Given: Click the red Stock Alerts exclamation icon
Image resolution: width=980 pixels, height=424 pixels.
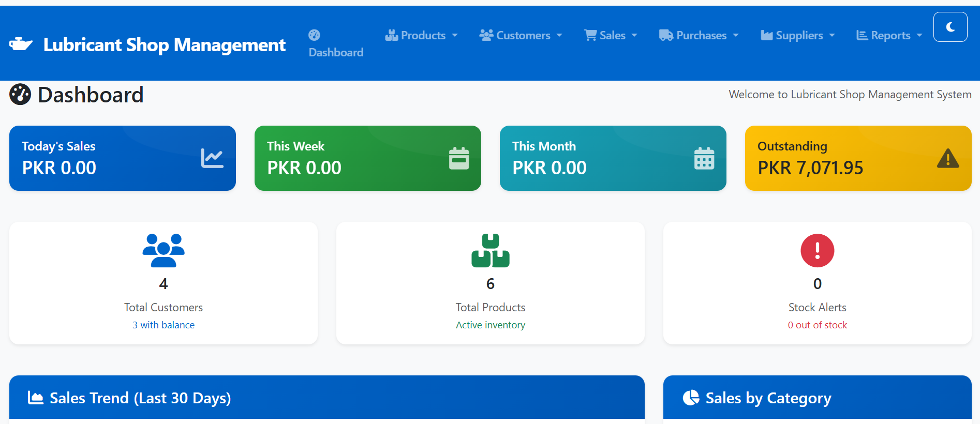Looking at the screenshot, I should coord(818,250).
